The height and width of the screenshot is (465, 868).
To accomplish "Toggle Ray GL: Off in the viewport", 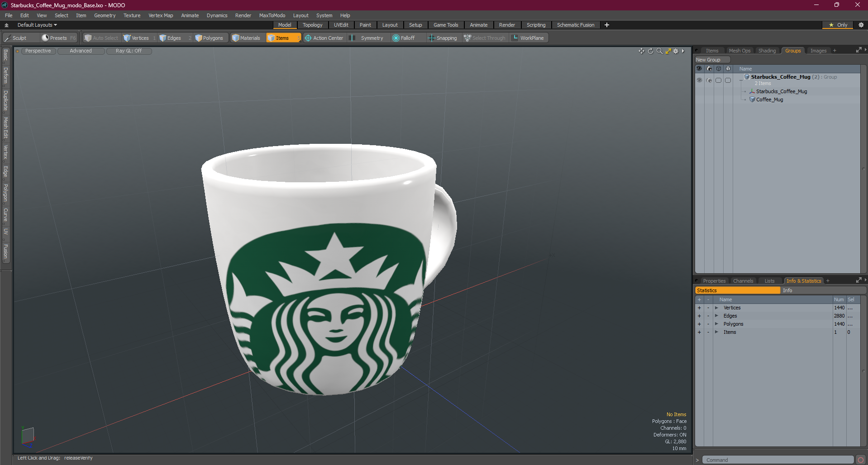I will click(x=129, y=51).
